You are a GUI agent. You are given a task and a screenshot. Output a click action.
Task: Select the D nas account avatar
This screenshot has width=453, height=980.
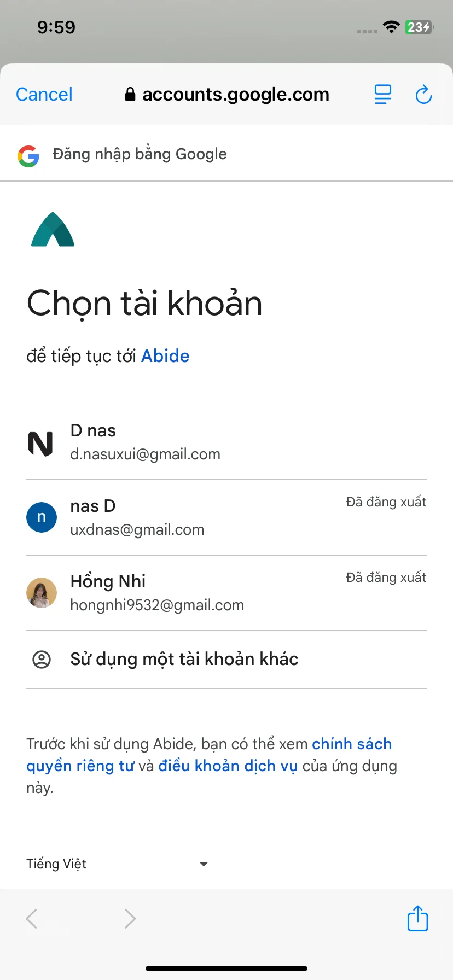coord(40,444)
